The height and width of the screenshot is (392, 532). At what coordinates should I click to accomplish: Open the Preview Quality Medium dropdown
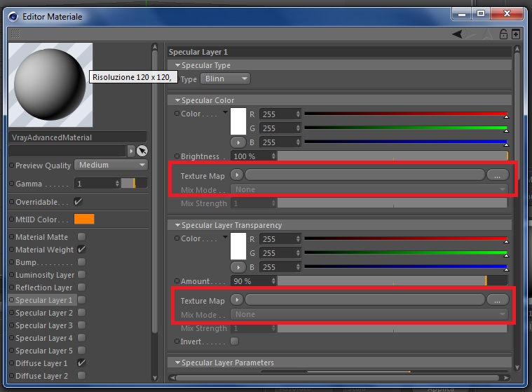pos(111,165)
